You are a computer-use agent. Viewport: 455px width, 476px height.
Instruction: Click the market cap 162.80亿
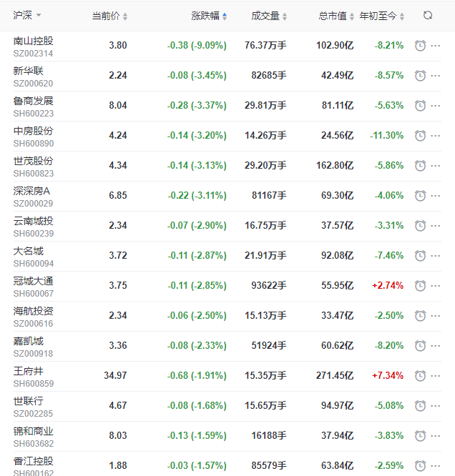[335, 165]
